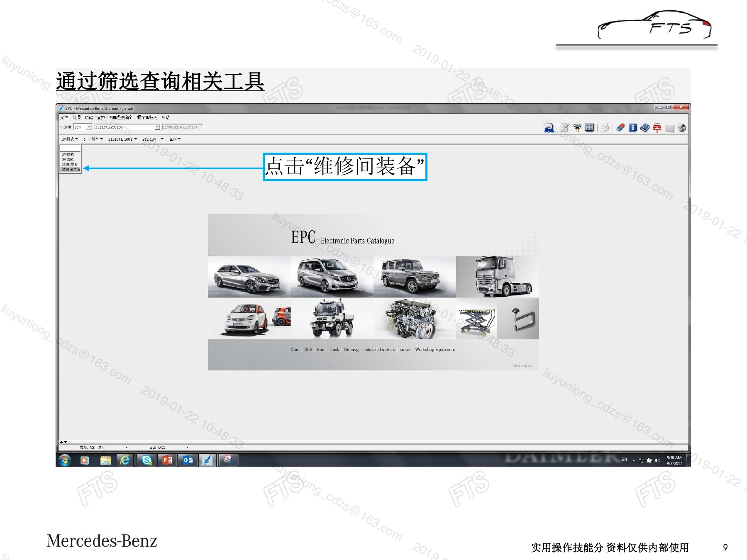Click the printer icon in toolbar
The image size is (747, 560).
pos(605,128)
